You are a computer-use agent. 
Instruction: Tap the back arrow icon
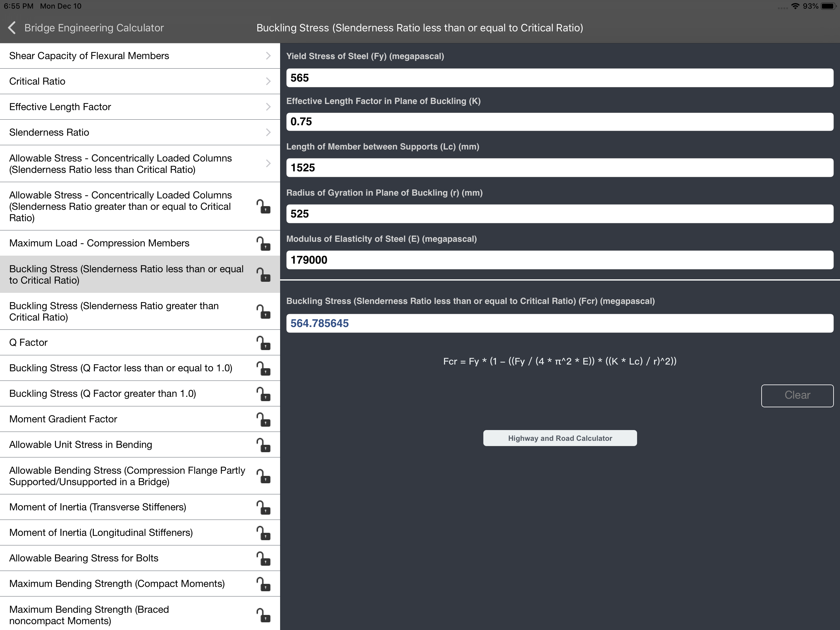(x=12, y=28)
